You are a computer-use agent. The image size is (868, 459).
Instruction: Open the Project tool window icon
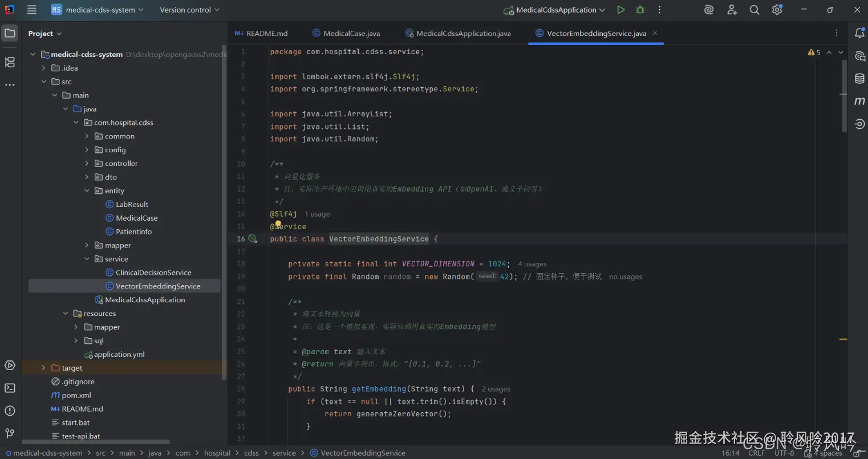click(10, 33)
